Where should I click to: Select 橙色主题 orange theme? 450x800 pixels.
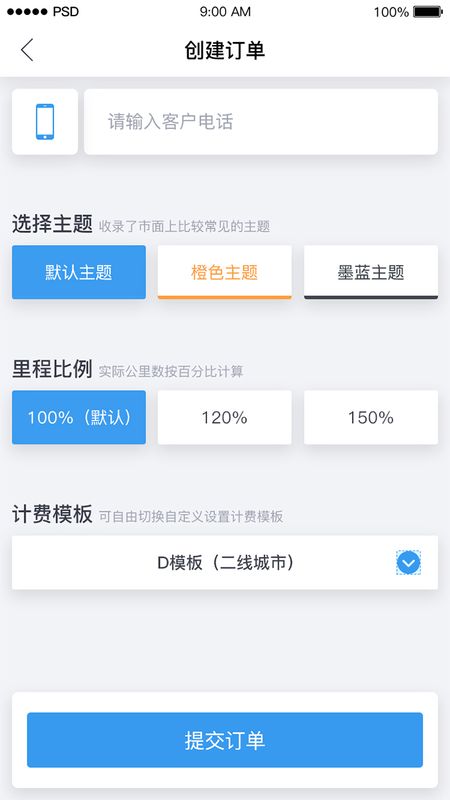pos(224,272)
